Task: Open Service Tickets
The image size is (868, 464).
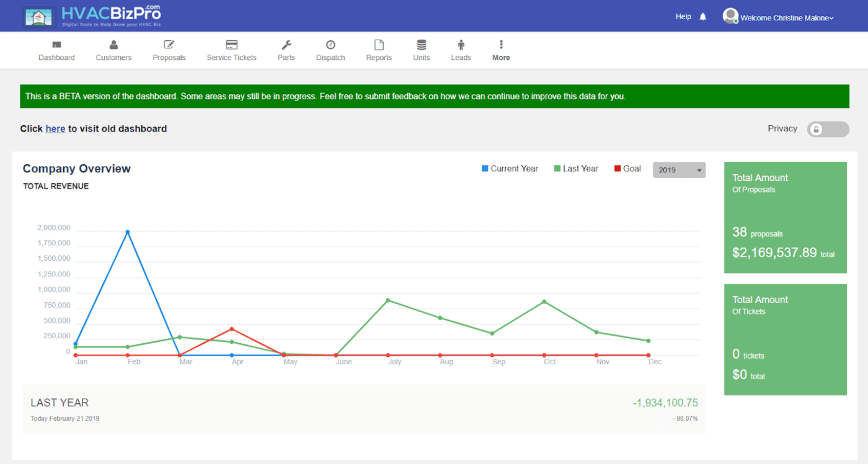Action: click(x=231, y=50)
